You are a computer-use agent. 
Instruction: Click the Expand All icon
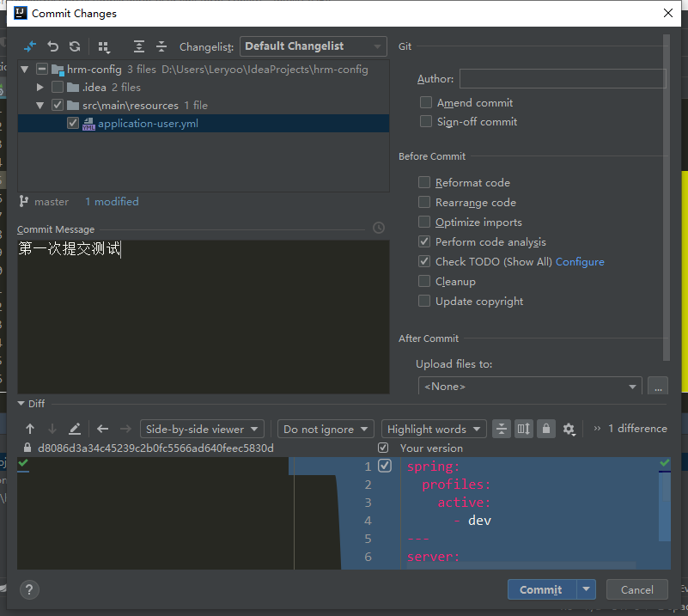pyautogui.click(x=139, y=46)
